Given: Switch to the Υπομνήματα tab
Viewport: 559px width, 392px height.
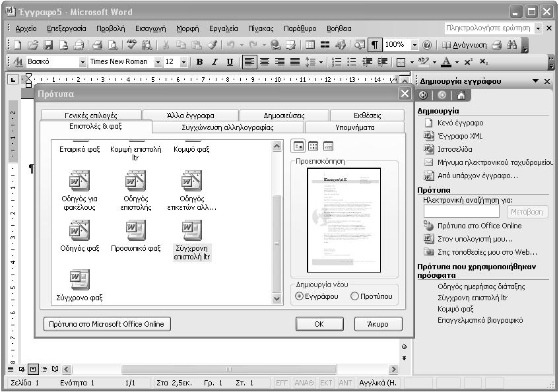Looking at the screenshot, I should (x=354, y=127).
